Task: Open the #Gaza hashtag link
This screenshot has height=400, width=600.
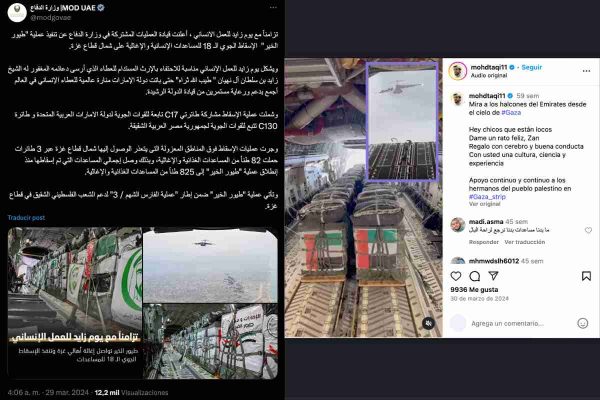Action: 511,113
